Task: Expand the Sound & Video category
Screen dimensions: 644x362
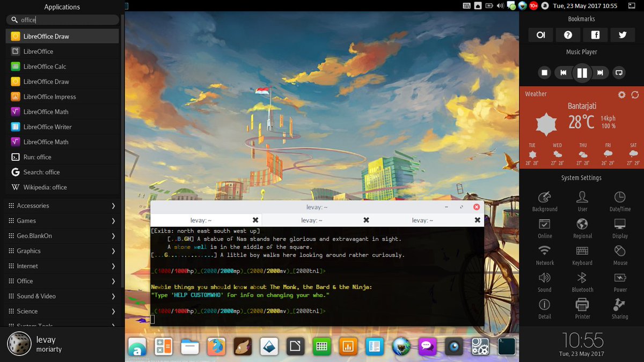Action: pyautogui.click(x=62, y=296)
